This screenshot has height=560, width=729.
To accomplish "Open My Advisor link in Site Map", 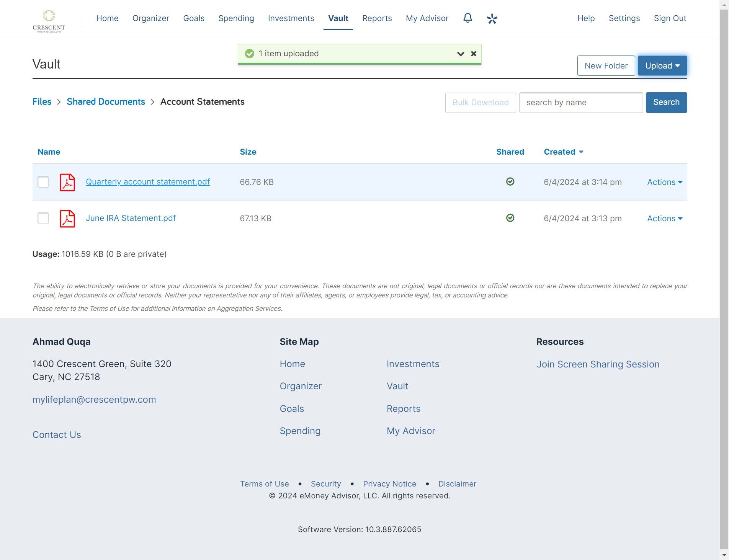I will point(411,431).
